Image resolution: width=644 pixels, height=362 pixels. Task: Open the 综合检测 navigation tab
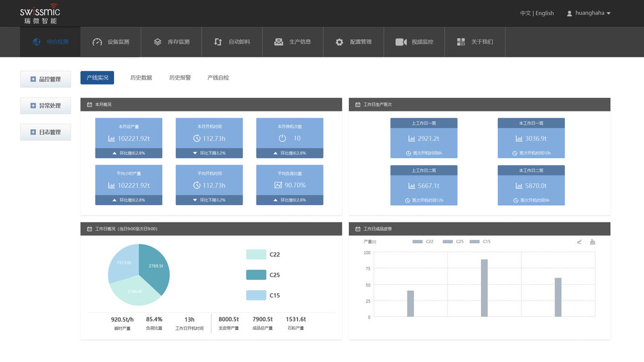tap(50, 42)
